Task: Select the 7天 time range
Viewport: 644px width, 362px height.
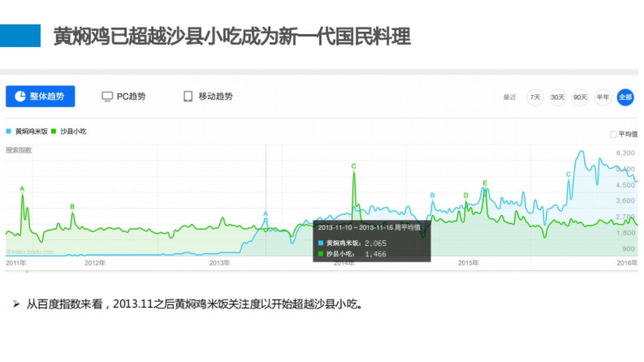Action: point(535,98)
